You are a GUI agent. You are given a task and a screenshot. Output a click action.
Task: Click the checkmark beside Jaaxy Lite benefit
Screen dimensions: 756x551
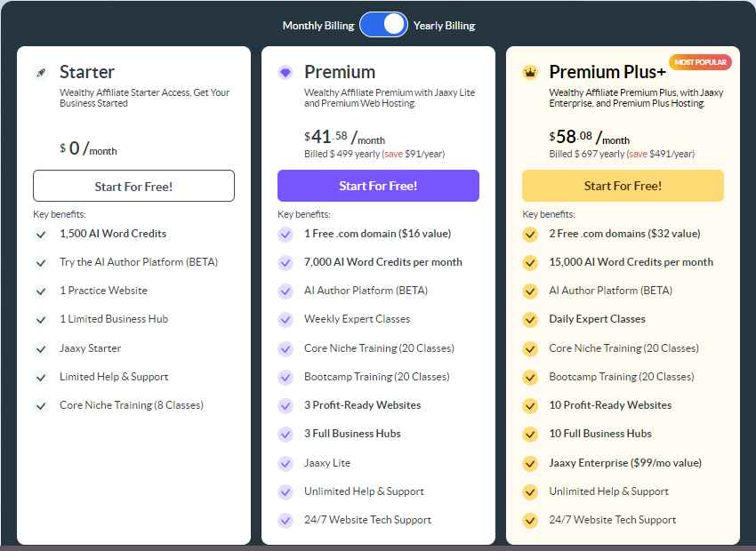(286, 463)
